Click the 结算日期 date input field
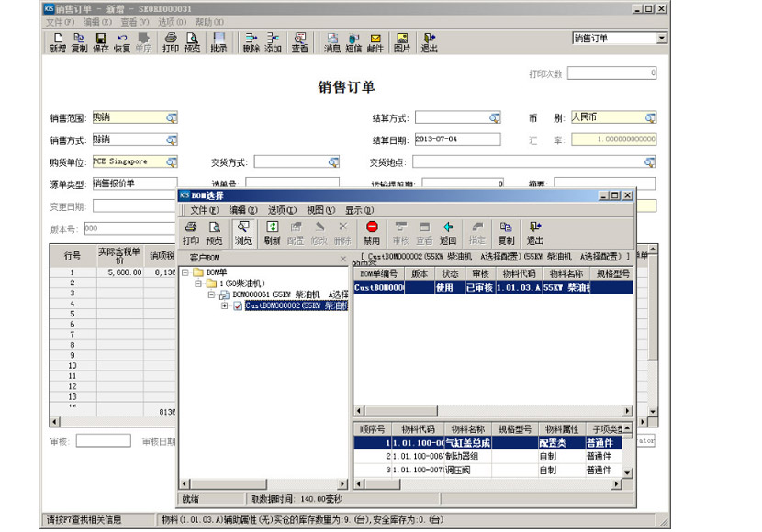Screen dimensions: 762x532 click(x=456, y=139)
